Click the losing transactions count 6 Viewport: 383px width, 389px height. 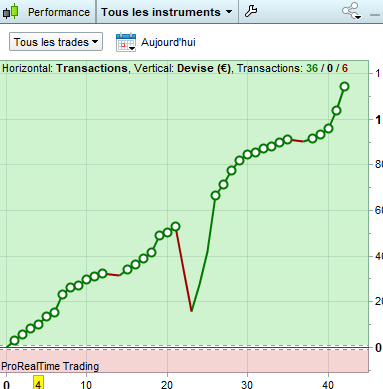[344, 68]
